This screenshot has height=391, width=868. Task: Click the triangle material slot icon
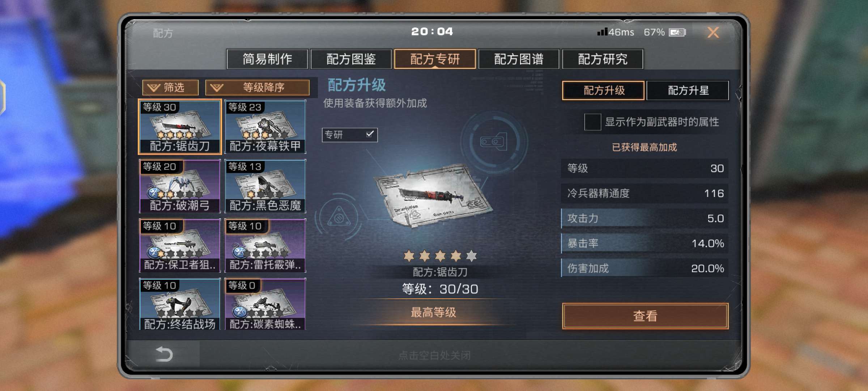click(339, 217)
